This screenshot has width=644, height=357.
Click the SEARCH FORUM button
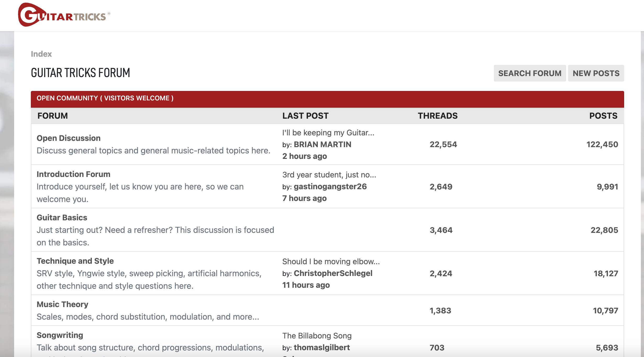tap(530, 73)
